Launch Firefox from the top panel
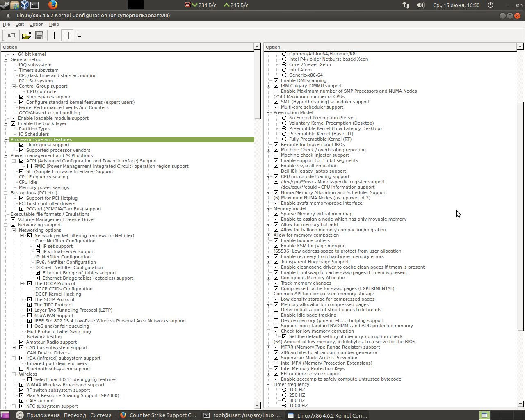This screenshot has height=420, width=525. click(53, 5)
